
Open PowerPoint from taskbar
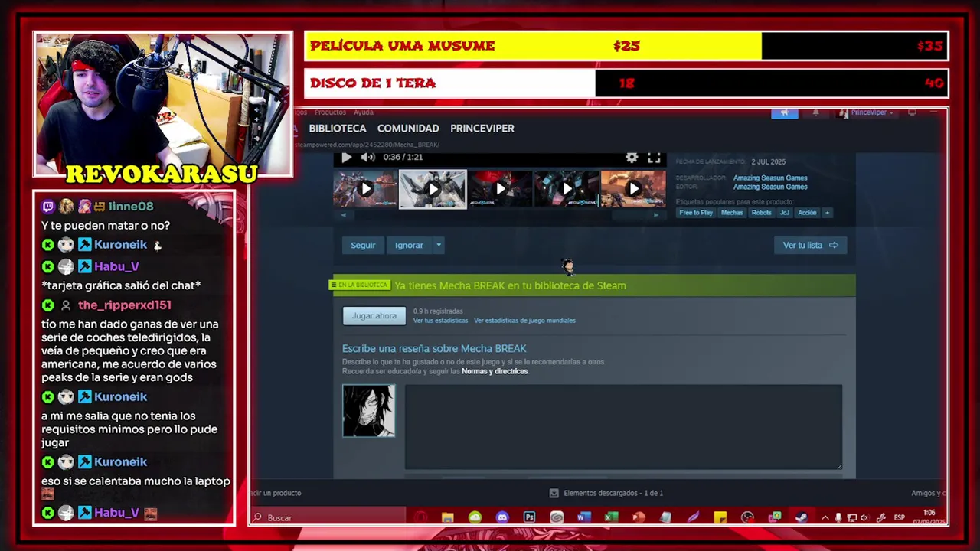point(638,518)
